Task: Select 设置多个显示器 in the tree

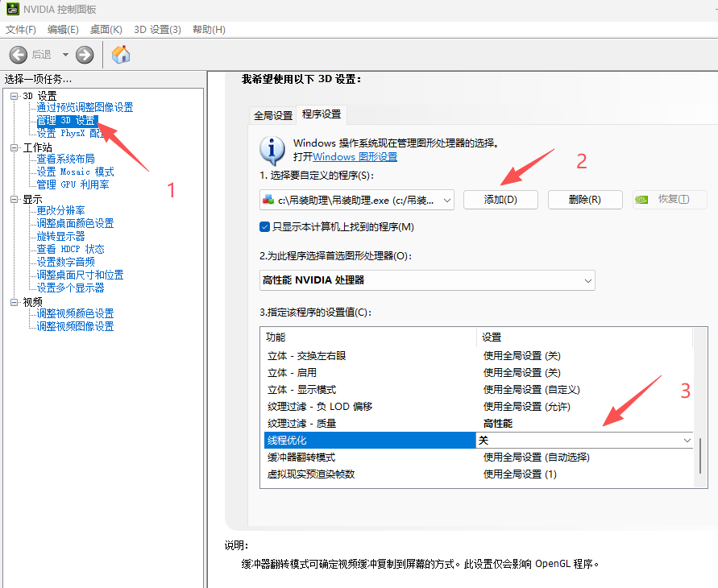Action: [x=71, y=288]
